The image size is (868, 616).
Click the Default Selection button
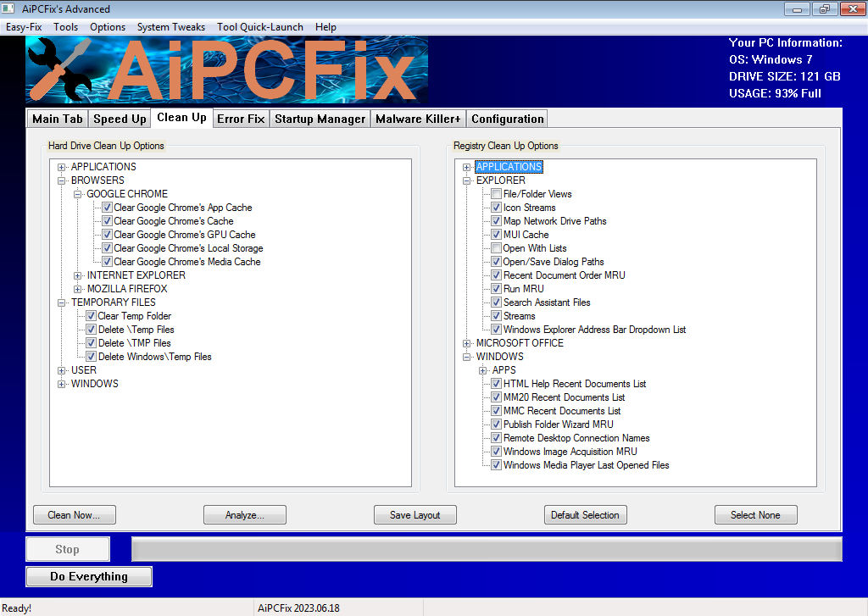585,514
